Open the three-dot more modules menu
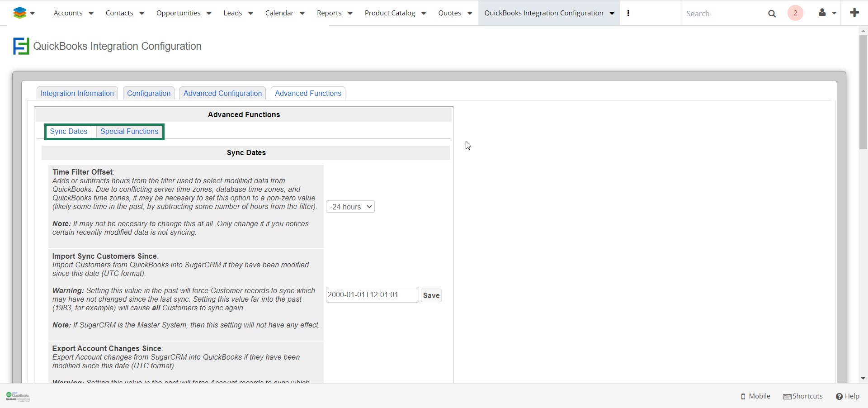Screen dimensions: 868x408 628,13
